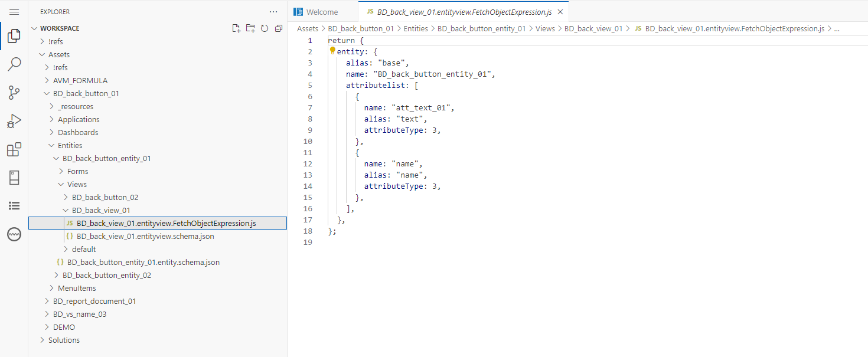868x357 pixels.
Task: Open the Search view in activity bar
Action: click(14, 64)
